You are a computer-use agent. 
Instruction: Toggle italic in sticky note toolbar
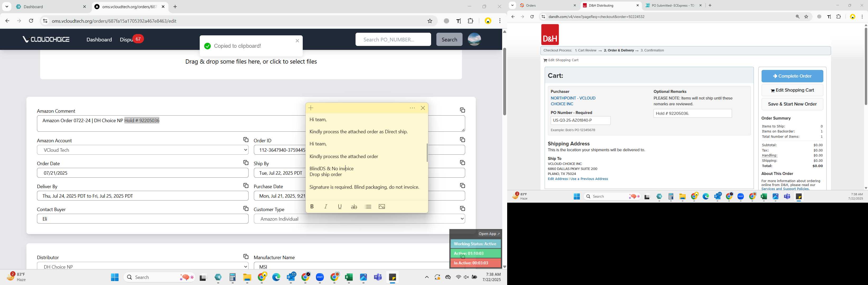click(x=326, y=207)
